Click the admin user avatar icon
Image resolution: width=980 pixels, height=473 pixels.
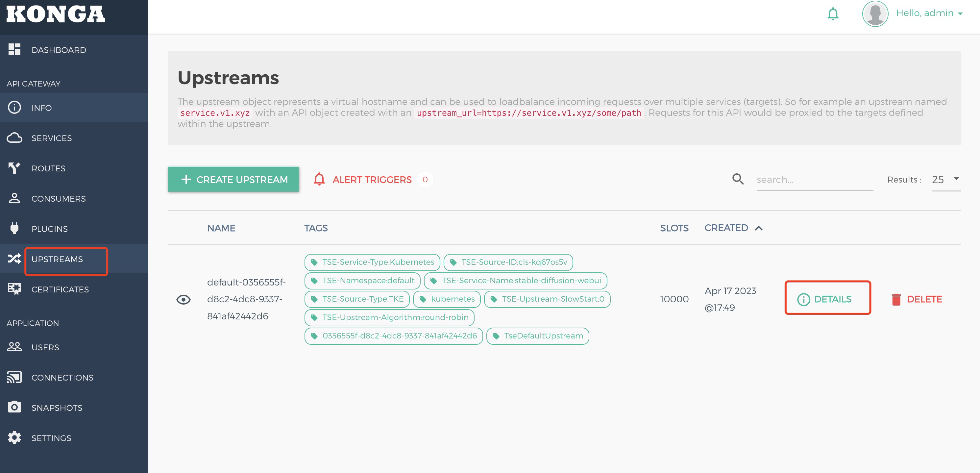click(875, 14)
